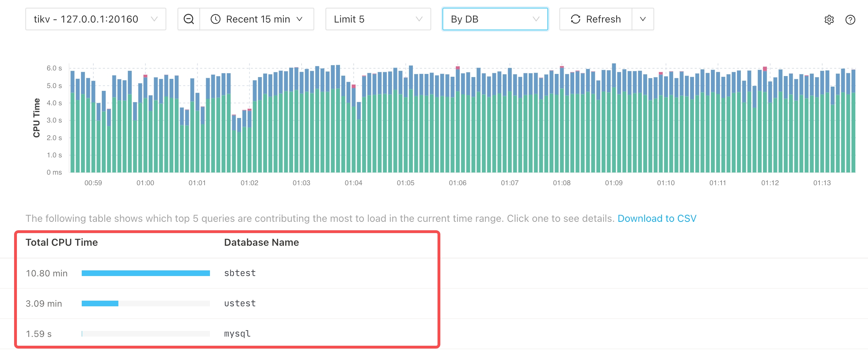Select the mysql database row

pyautogui.click(x=237, y=334)
